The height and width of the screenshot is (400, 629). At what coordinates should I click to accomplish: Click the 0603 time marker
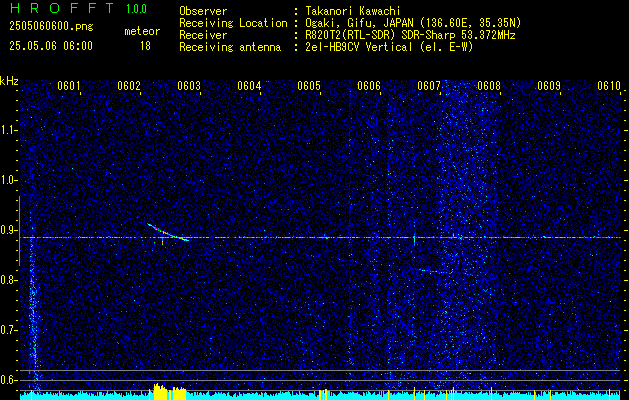pos(189,86)
